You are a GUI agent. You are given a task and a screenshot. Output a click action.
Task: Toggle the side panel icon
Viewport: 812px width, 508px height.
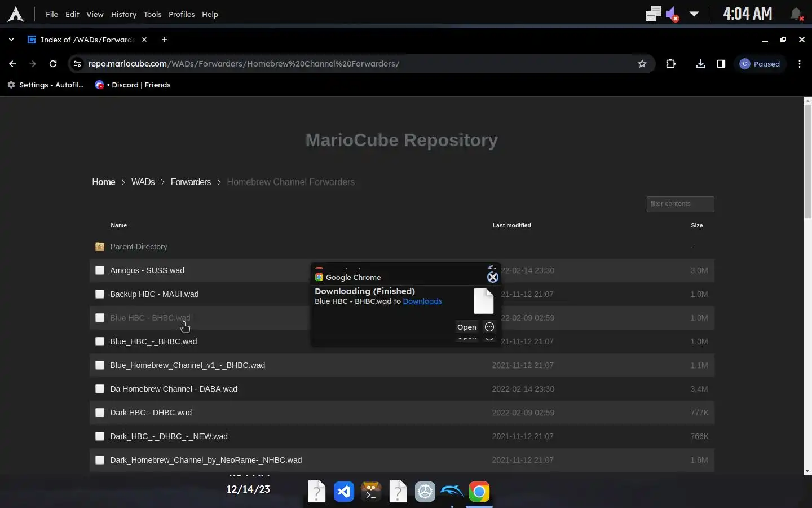tap(721, 64)
